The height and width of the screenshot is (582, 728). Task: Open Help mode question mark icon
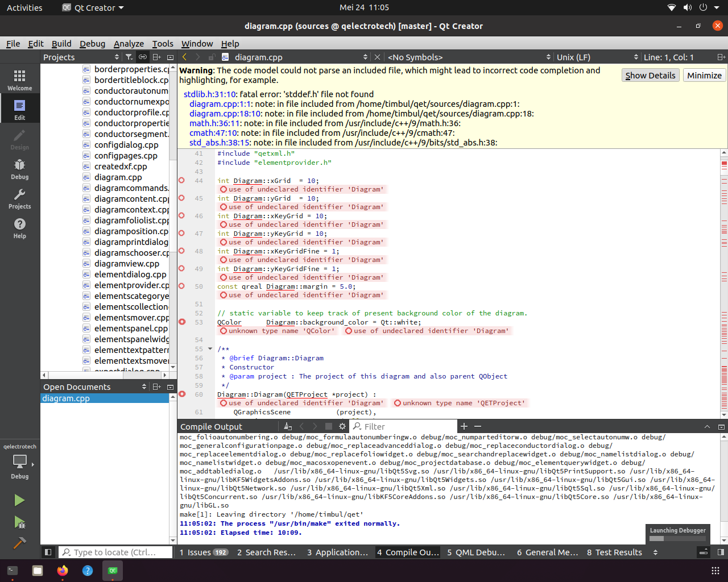point(19,228)
